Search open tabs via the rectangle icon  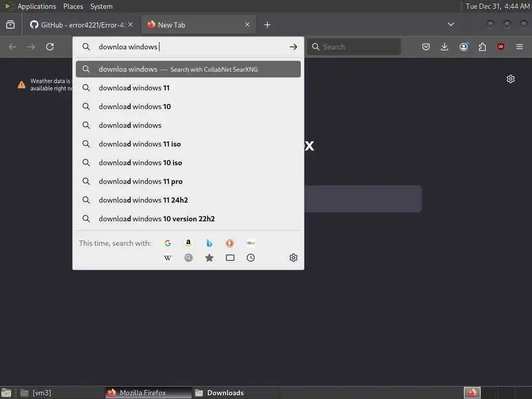[x=230, y=258]
